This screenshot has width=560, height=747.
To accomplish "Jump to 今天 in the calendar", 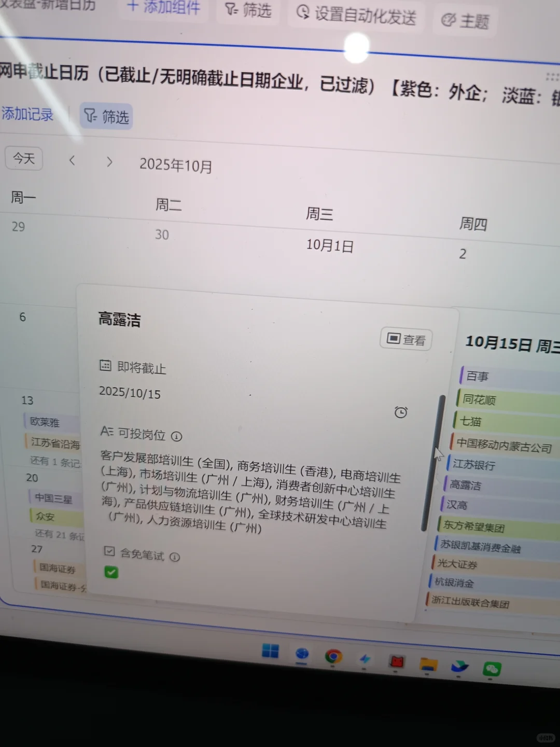I will pyautogui.click(x=24, y=158).
